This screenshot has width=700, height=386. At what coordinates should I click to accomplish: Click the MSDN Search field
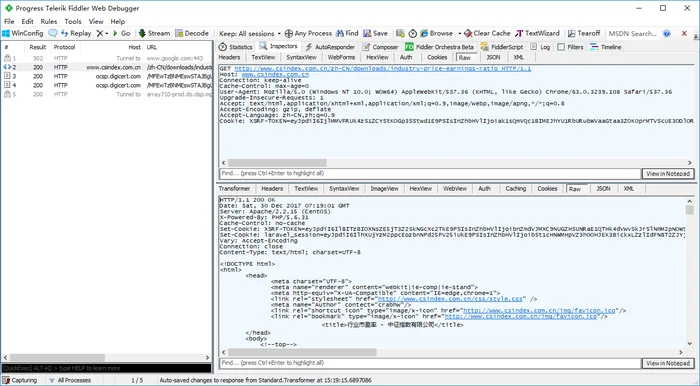pos(633,33)
